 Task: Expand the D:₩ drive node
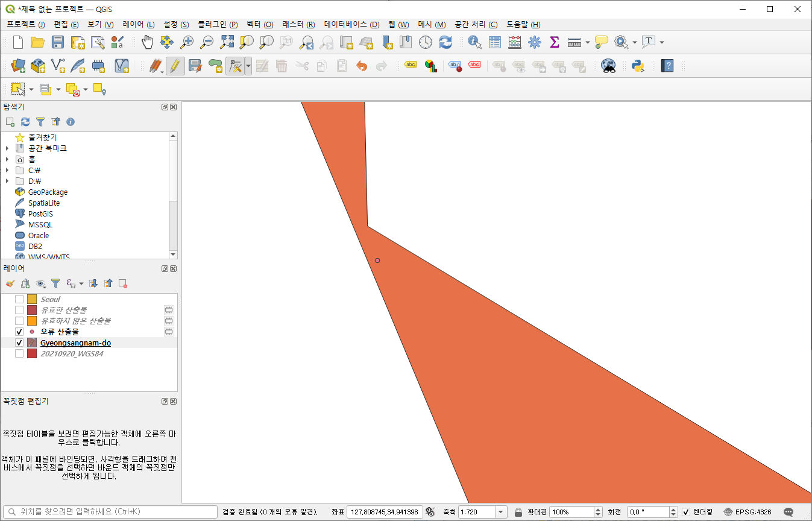click(7, 181)
